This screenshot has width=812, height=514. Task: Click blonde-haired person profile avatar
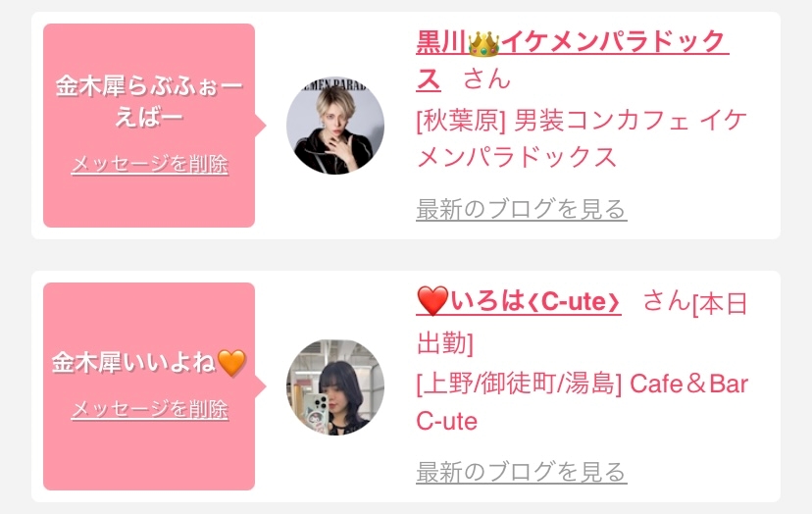(x=335, y=125)
